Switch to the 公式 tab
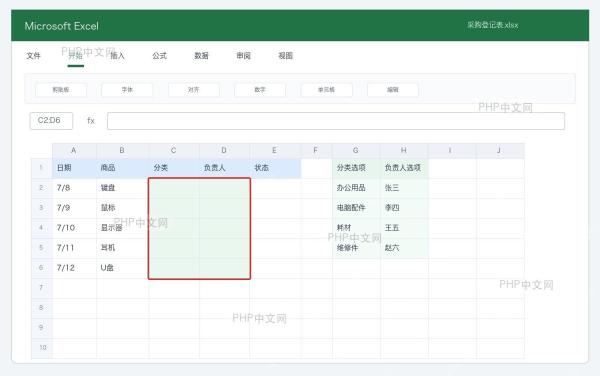Viewport: 600px width, 376px height. 160,56
